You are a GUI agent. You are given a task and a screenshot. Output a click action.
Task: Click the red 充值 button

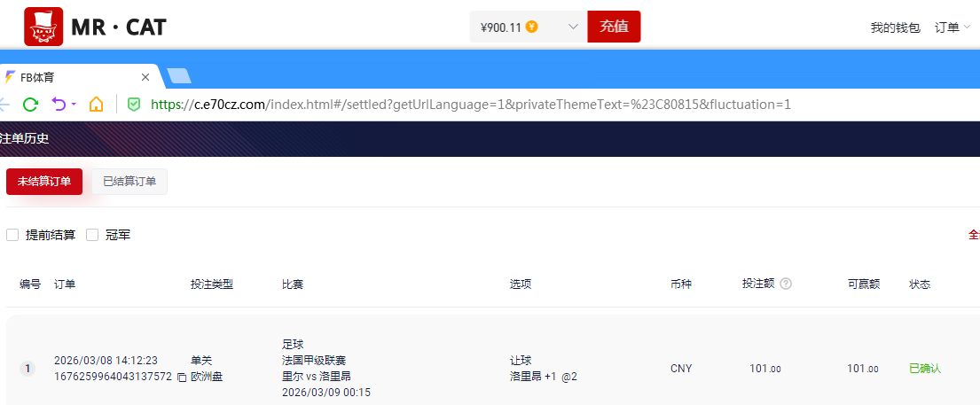coord(614,27)
